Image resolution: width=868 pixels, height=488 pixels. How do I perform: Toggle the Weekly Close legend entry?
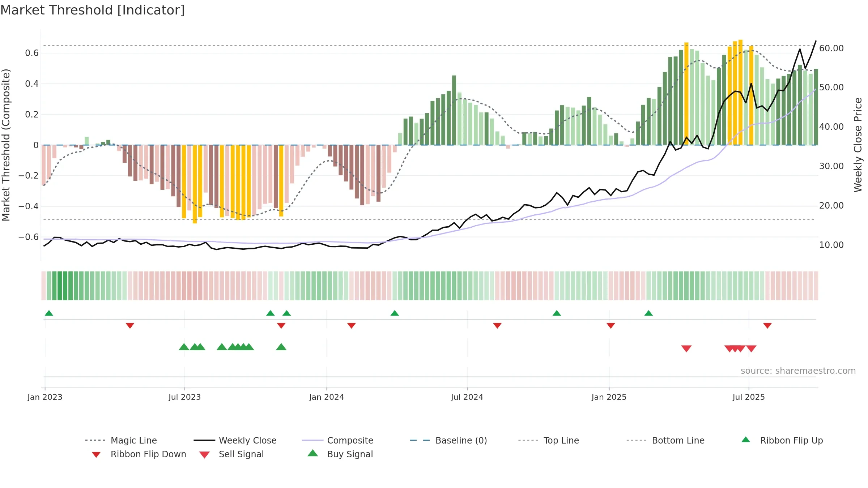point(235,440)
